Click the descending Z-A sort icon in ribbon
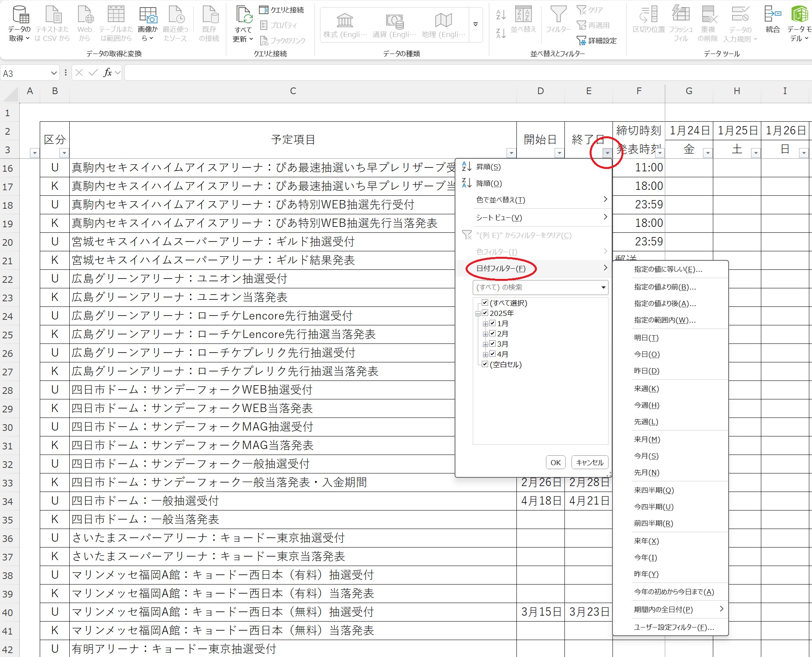Viewport: 812px width, 657px height. pos(501,33)
